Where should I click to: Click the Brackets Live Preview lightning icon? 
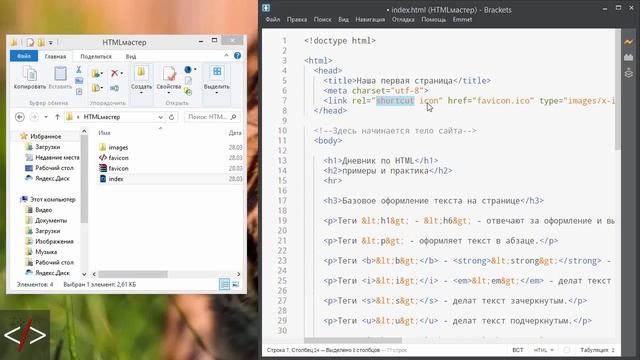[628, 42]
